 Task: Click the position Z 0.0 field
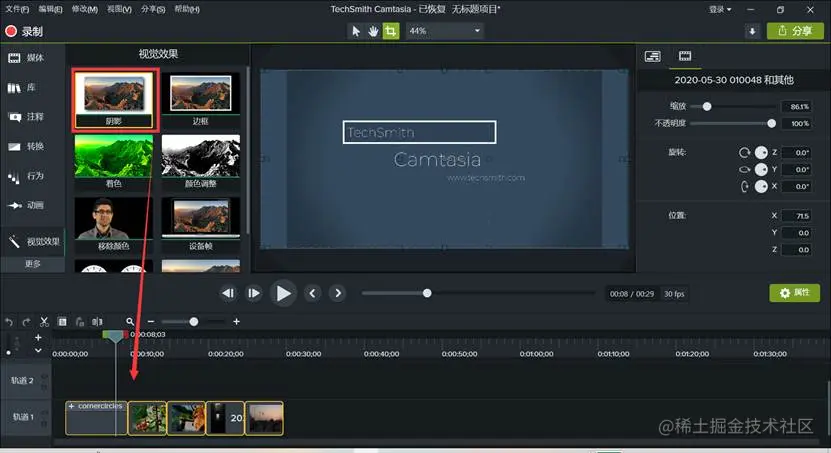(797, 250)
